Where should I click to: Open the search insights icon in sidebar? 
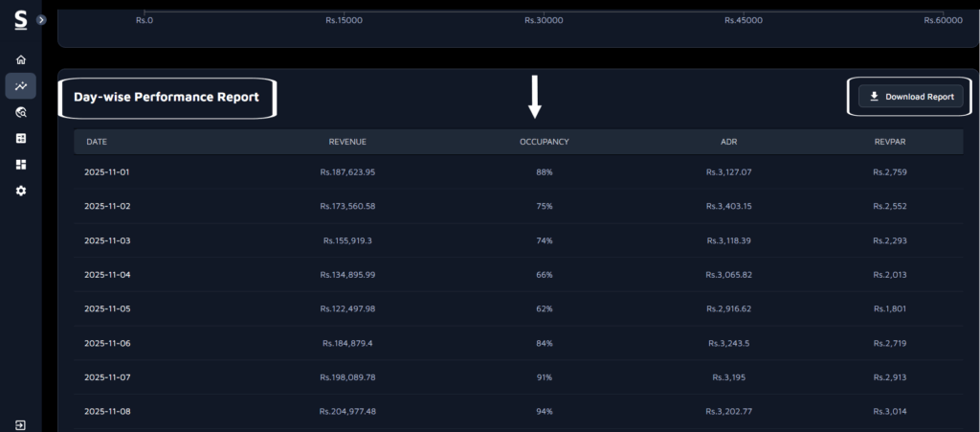tap(21, 112)
